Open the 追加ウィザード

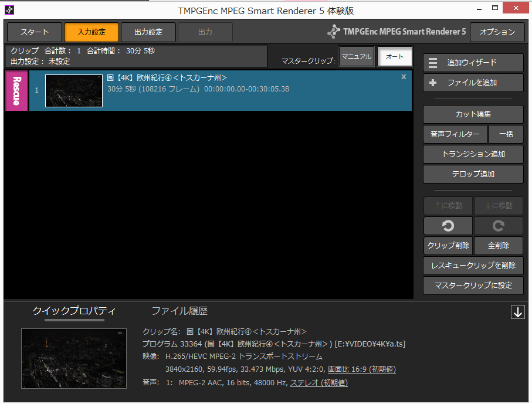(x=473, y=63)
